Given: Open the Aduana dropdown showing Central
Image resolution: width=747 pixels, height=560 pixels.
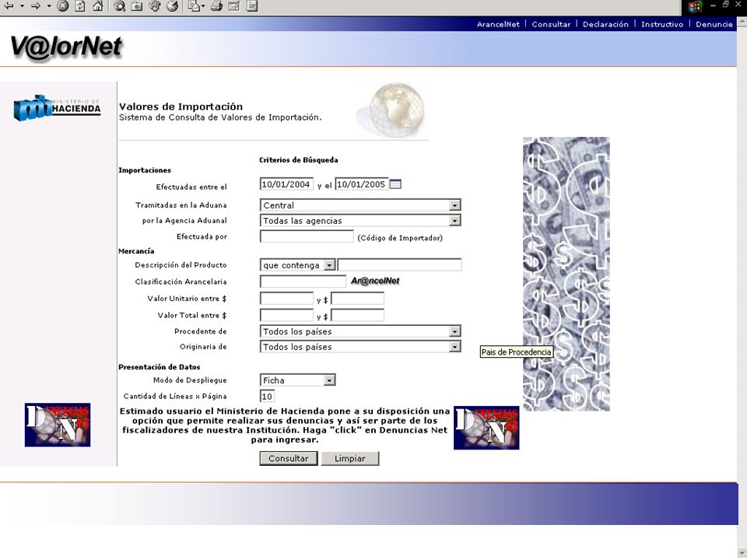Looking at the screenshot, I should pyautogui.click(x=360, y=205).
